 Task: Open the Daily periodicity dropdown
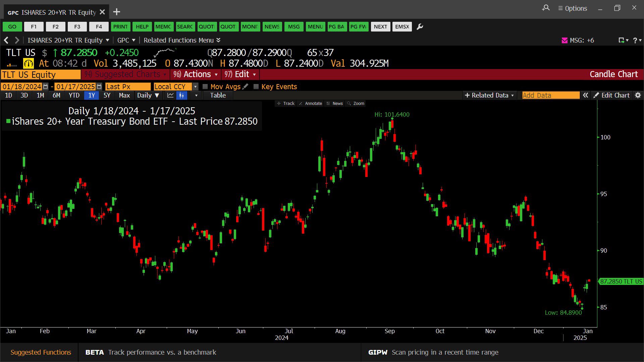148,96
